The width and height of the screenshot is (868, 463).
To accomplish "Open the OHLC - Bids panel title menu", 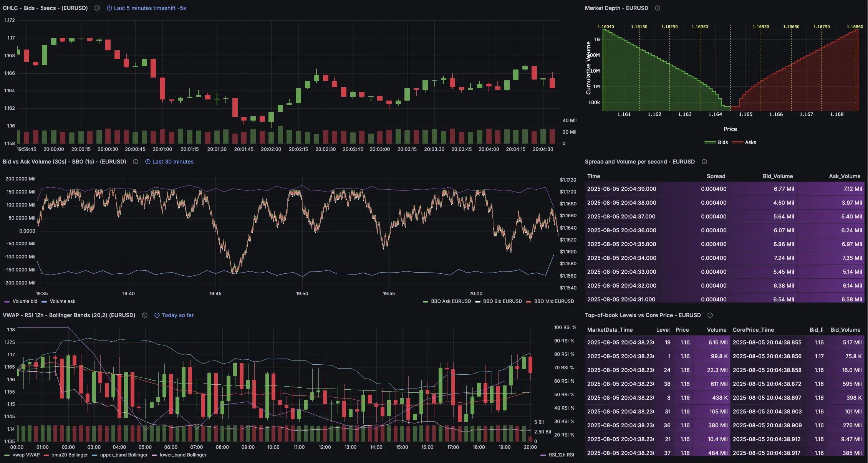I will (x=44, y=8).
